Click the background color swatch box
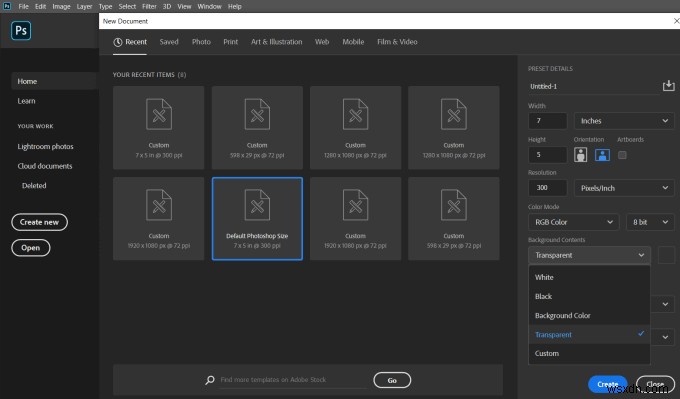680x399 pixels. (667, 255)
